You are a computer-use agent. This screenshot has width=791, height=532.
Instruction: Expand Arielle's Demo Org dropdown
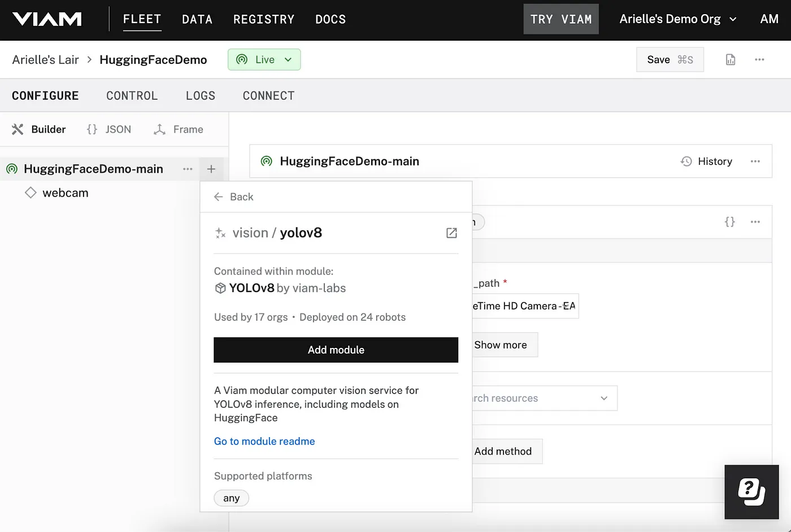pyautogui.click(x=678, y=19)
